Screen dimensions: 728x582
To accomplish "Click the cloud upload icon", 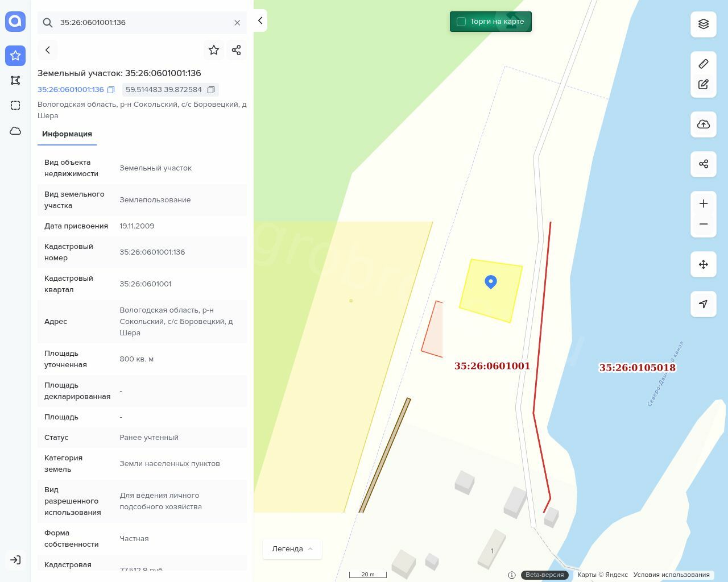I will (704, 124).
